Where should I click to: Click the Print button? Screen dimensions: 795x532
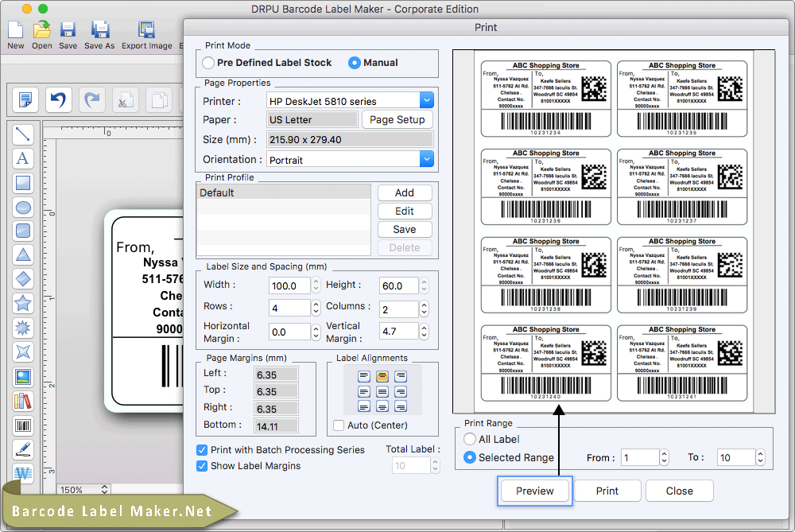(607, 491)
